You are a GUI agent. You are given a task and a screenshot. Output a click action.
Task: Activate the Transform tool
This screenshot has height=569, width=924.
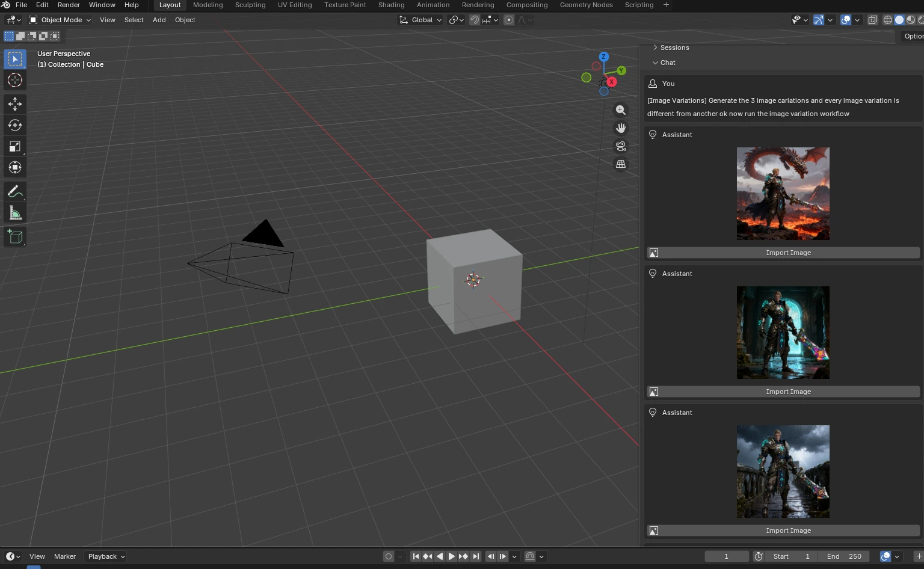click(x=15, y=167)
